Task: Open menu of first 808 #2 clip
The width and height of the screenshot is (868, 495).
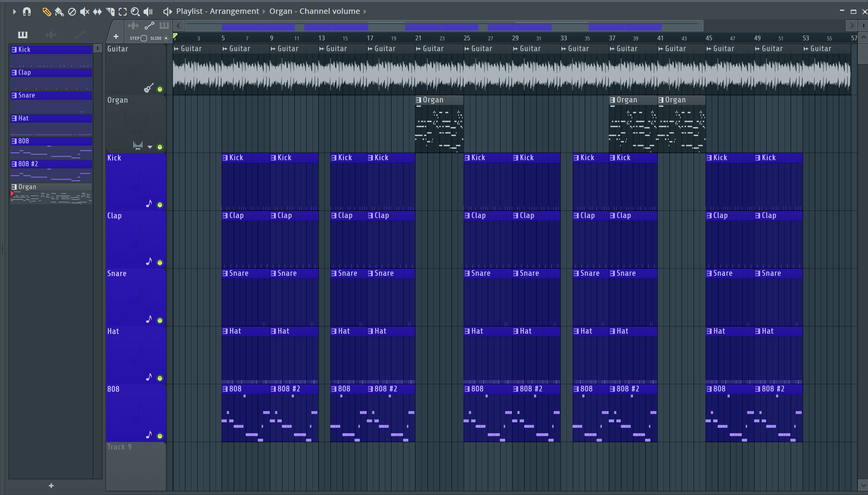Action: (x=273, y=389)
